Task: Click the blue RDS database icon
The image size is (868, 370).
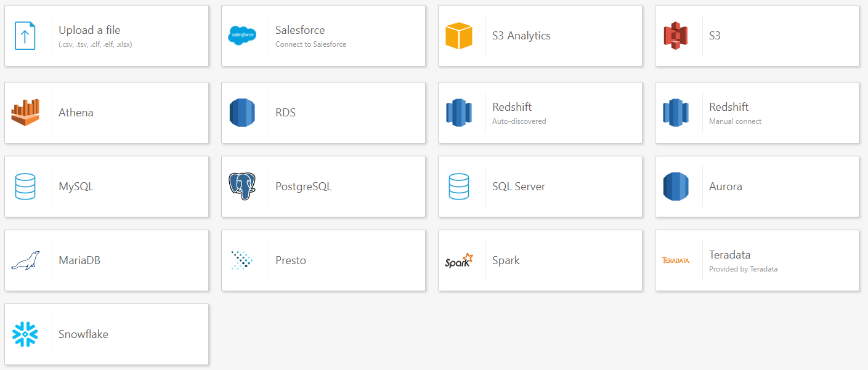Action: coord(242,113)
